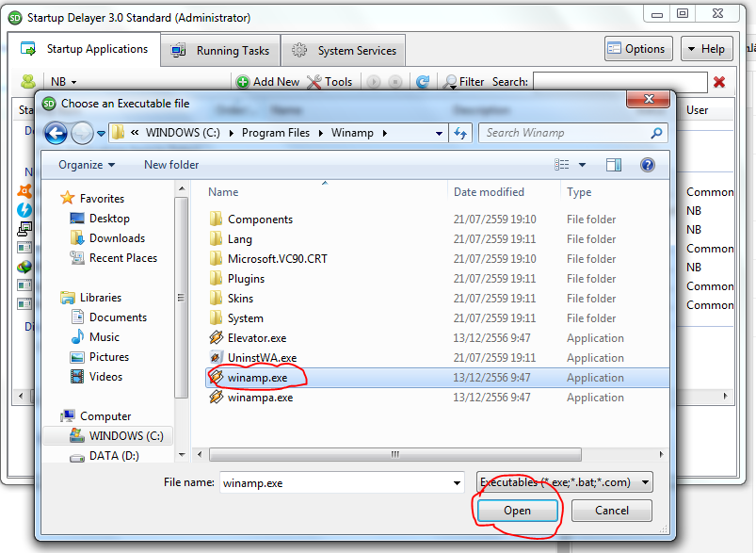Select Favorites in the navigation pane
756x553 pixels.
pos(92,199)
